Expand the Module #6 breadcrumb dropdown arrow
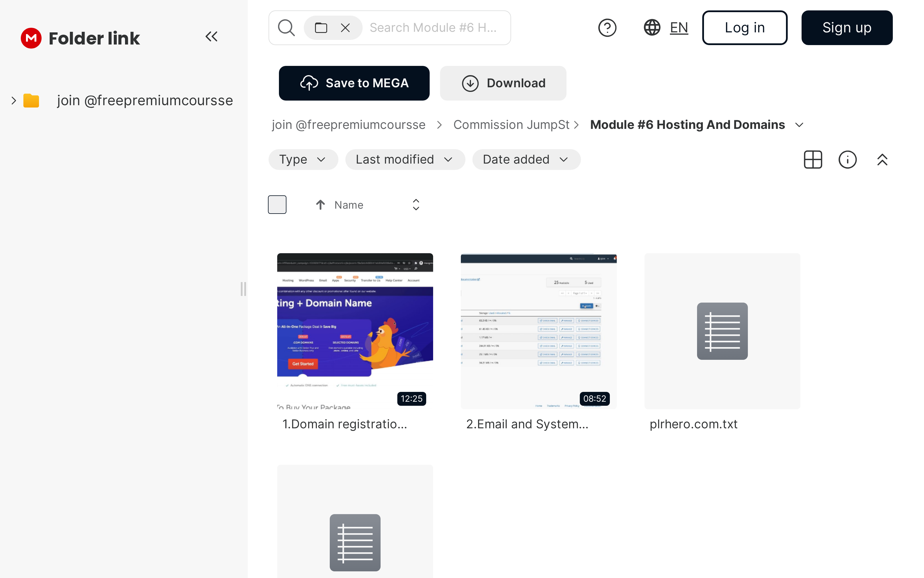This screenshot has width=924, height=578. (x=799, y=125)
